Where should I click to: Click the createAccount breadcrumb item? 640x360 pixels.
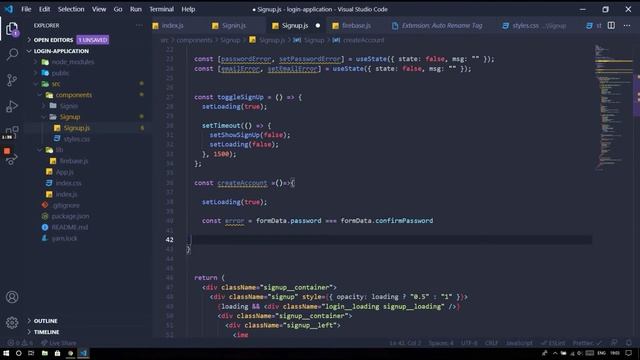pyautogui.click(x=363, y=40)
